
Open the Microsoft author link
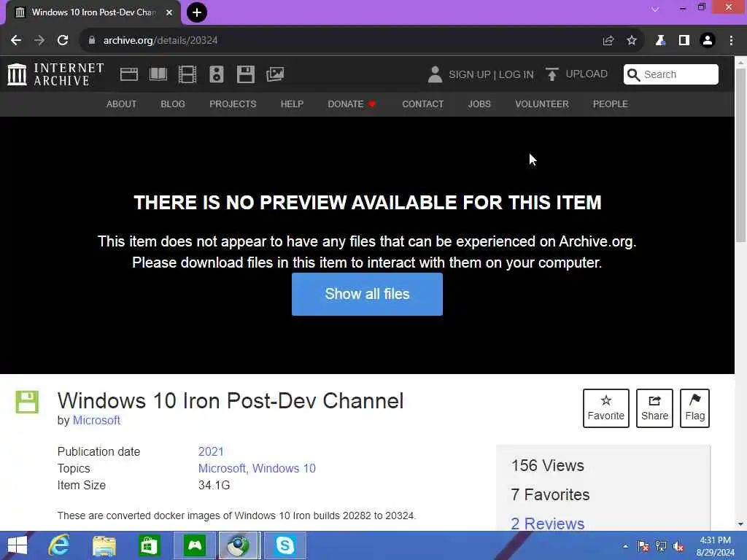(96, 421)
